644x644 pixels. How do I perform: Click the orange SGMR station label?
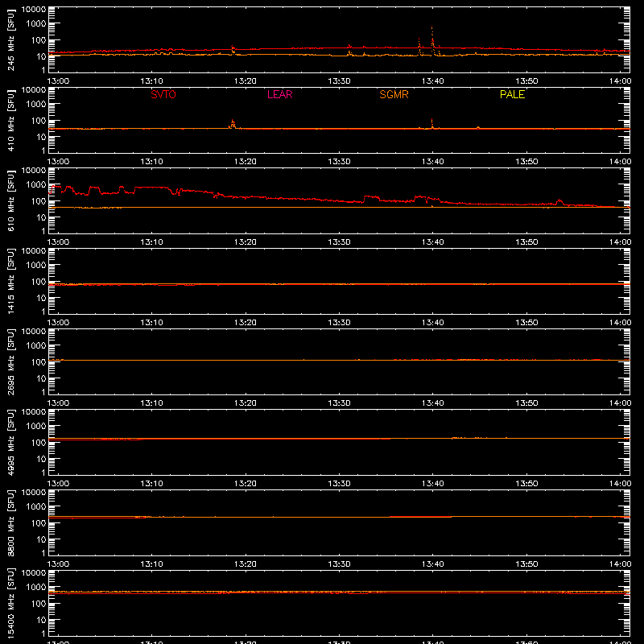(x=394, y=94)
